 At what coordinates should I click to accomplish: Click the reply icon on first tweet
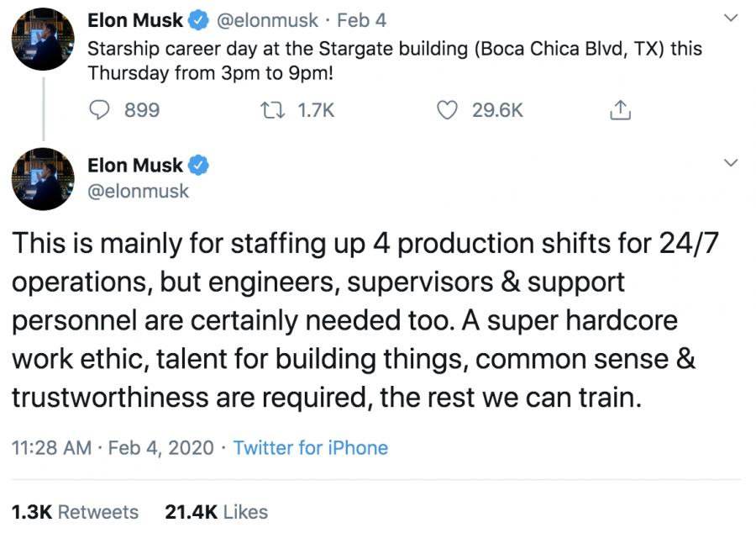[99, 110]
